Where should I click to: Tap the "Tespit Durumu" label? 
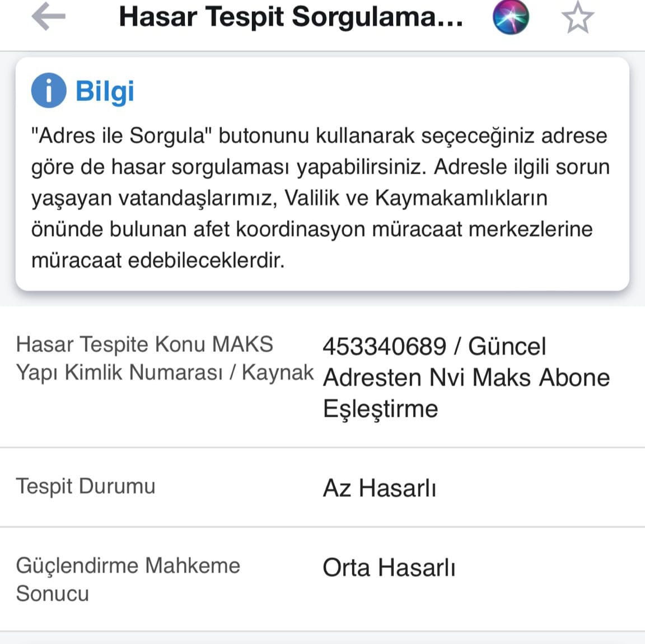pyautogui.click(x=86, y=486)
